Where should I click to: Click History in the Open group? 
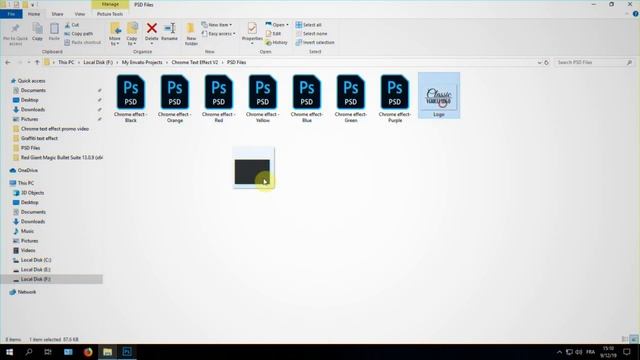coord(276,42)
